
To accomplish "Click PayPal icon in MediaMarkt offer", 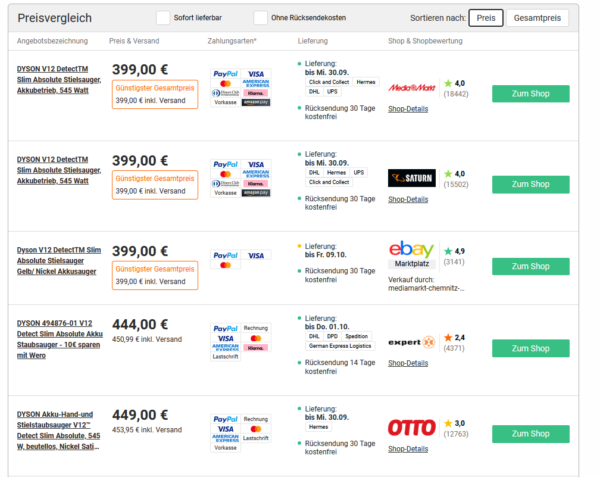I will pos(225,74).
